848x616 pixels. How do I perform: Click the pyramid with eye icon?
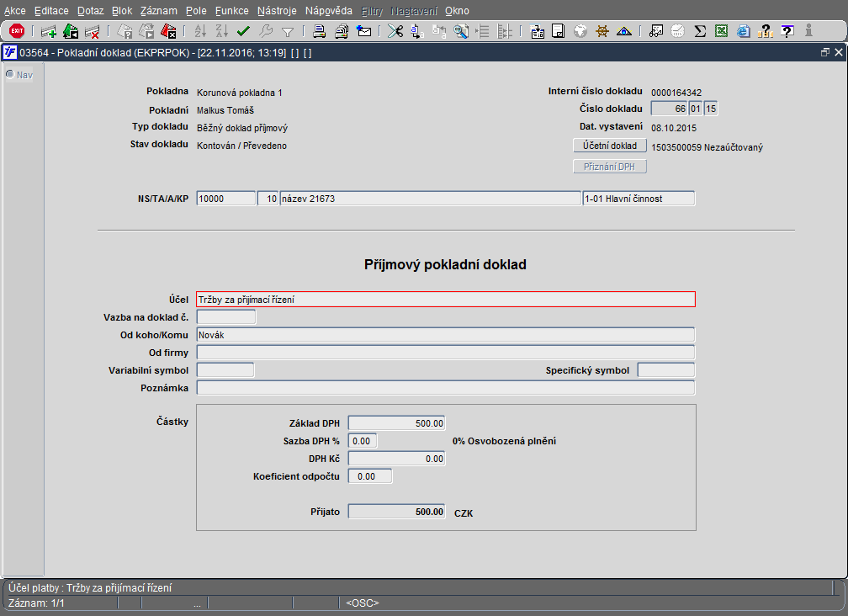tap(624, 31)
